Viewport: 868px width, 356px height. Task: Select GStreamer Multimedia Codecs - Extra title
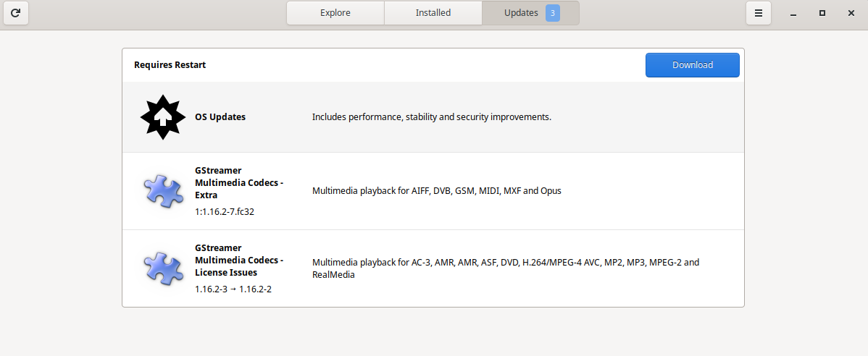239,182
